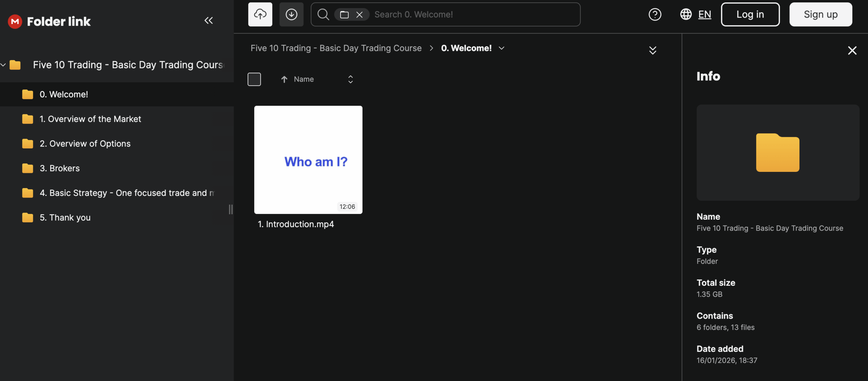This screenshot has width=868, height=381.
Task: Open the help question mark icon
Action: 655,14
